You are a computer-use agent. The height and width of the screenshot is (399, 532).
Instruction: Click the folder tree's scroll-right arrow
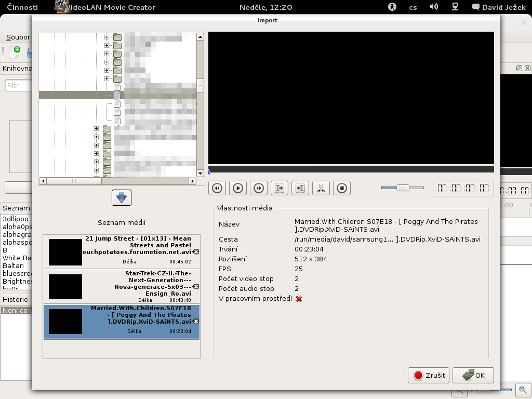193,181
